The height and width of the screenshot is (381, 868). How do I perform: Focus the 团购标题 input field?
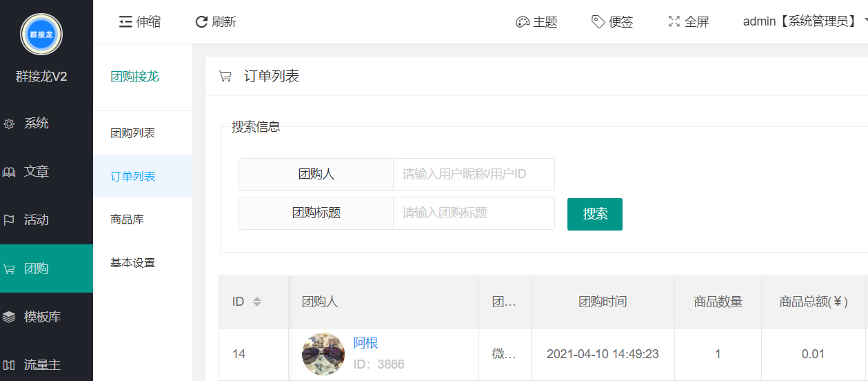click(x=474, y=213)
